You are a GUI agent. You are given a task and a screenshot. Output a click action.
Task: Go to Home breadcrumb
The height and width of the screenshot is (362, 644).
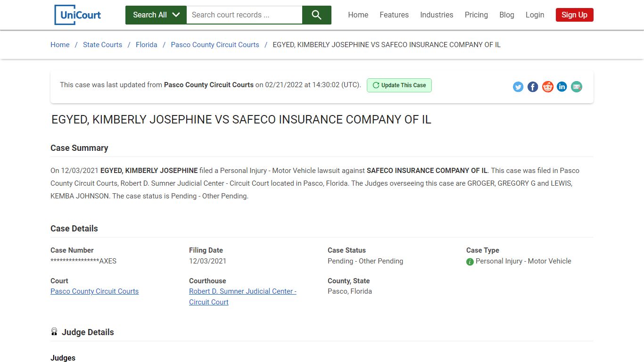(60, 45)
